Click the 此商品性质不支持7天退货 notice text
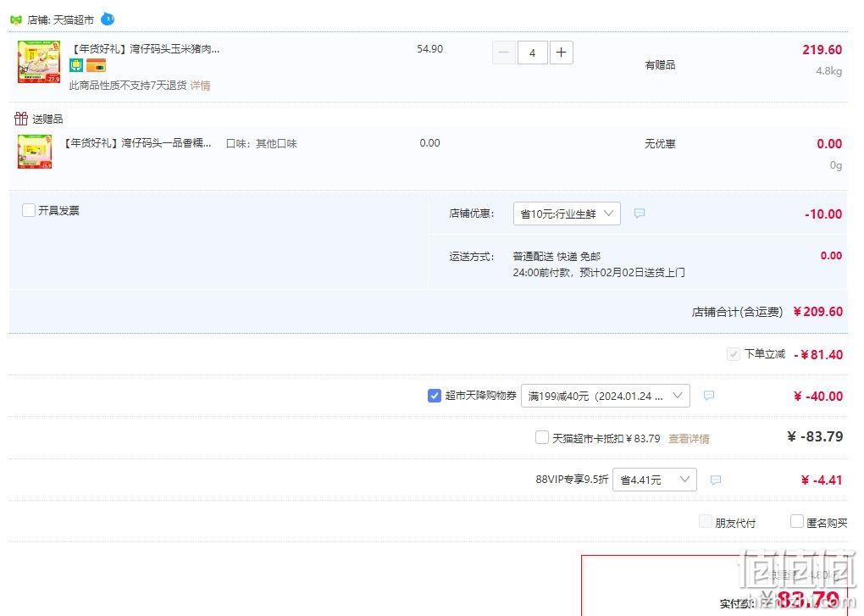Image resolution: width=864 pixels, height=616 pixels. coord(128,86)
